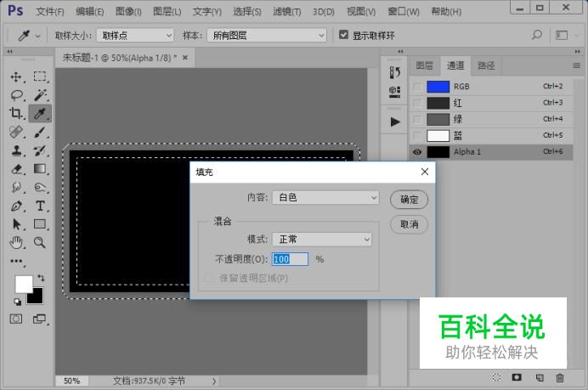This screenshot has height=390, width=588.
Task: Open the workspace switcher icon
Action: coord(562,35)
